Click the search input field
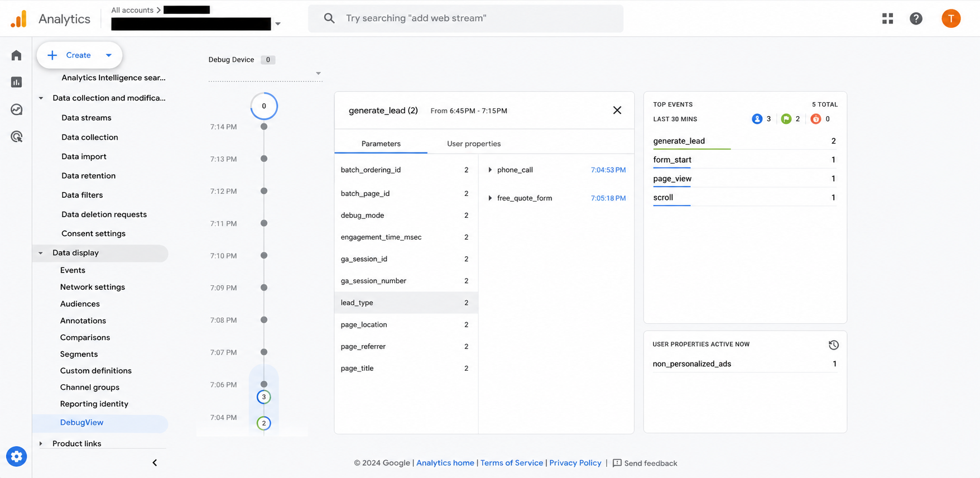 click(466, 18)
